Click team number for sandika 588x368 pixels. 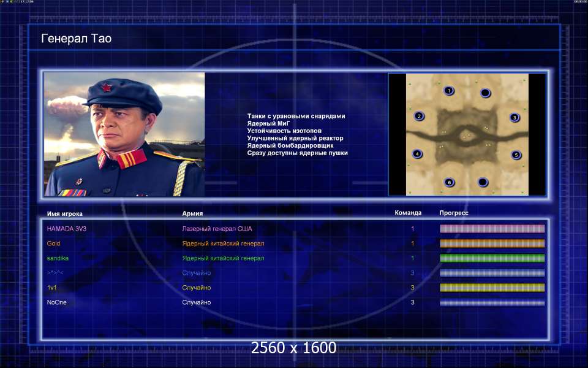412,258
